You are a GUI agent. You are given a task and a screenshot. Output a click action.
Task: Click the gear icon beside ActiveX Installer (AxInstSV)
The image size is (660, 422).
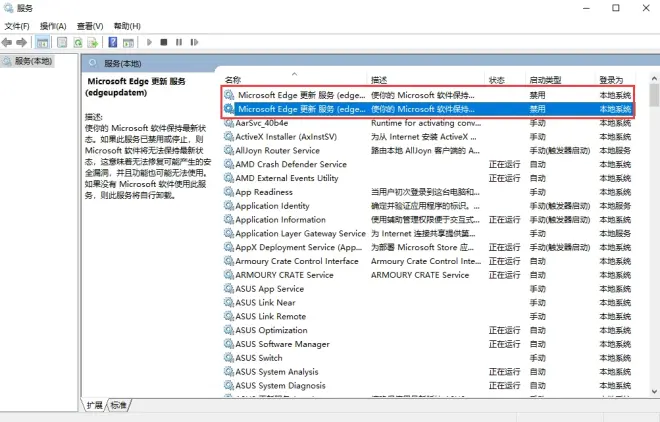coord(229,137)
